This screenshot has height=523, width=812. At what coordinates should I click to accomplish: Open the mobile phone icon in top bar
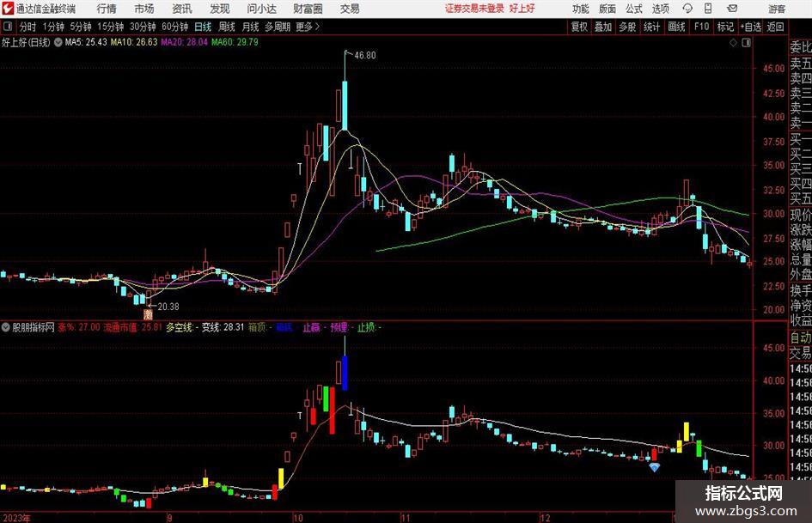pyautogui.click(x=708, y=9)
